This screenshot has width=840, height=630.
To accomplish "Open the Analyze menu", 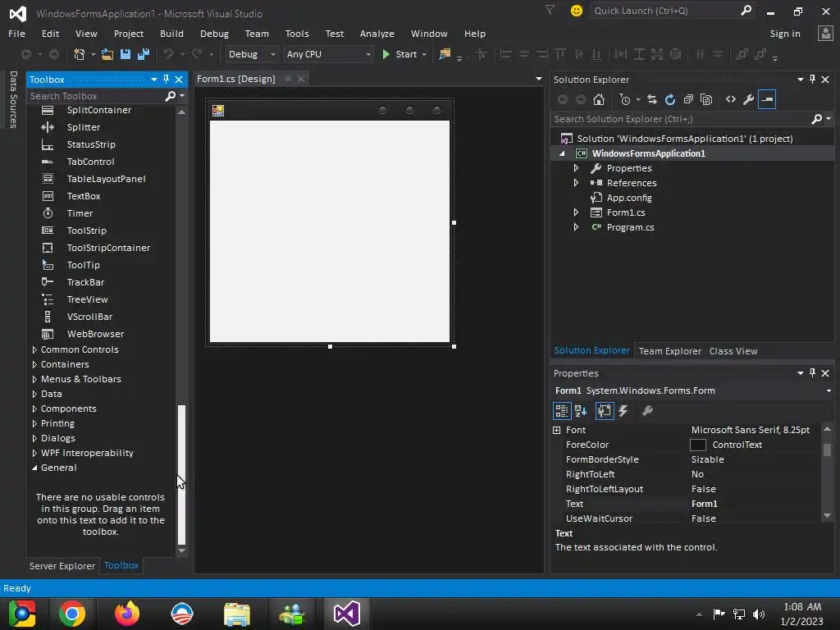I will pyautogui.click(x=377, y=34).
